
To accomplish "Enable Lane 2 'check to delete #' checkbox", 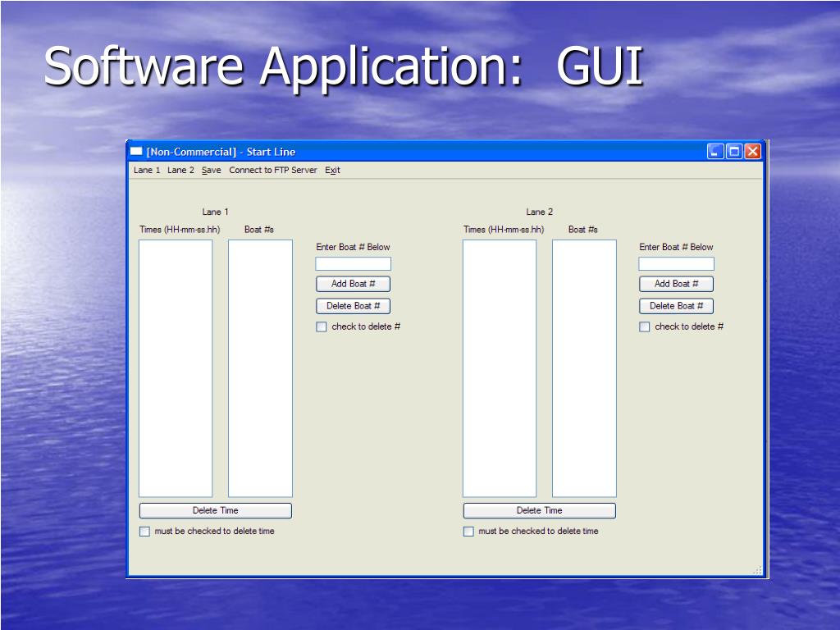I will 645,327.
